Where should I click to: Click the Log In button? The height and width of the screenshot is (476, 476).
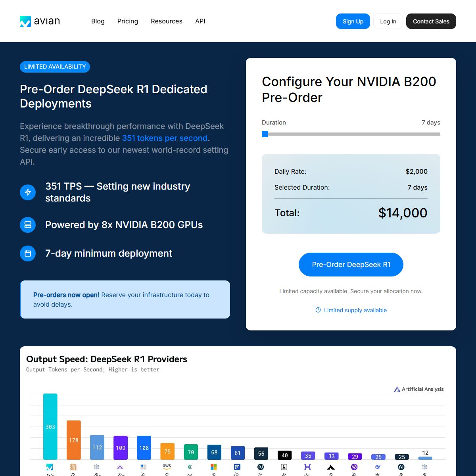coord(388,21)
